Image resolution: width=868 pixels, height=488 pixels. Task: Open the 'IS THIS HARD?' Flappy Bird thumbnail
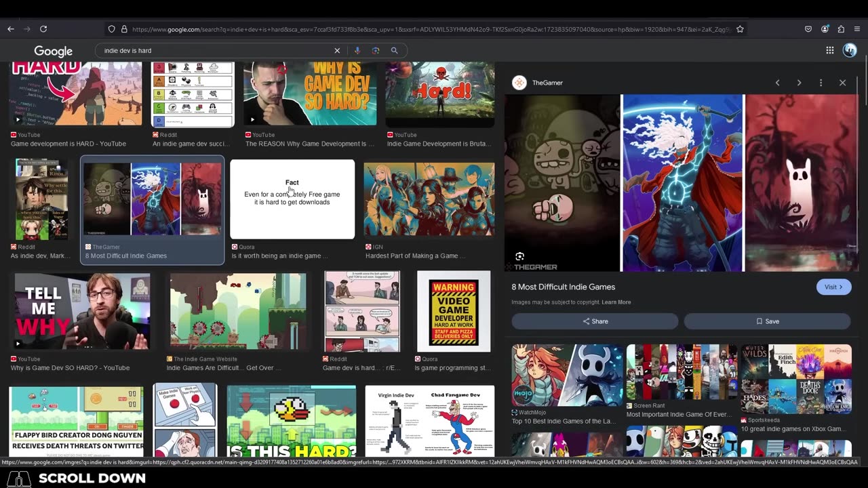point(292,421)
